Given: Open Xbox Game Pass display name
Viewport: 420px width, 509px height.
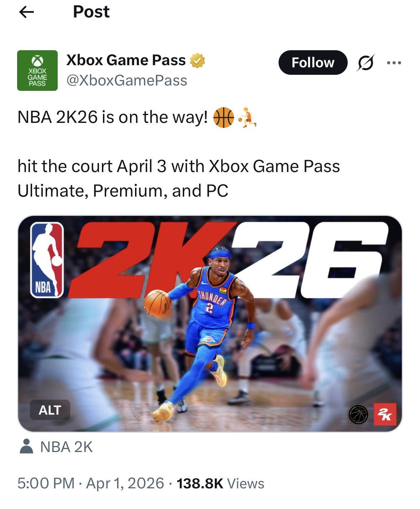Looking at the screenshot, I should pos(126,60).
